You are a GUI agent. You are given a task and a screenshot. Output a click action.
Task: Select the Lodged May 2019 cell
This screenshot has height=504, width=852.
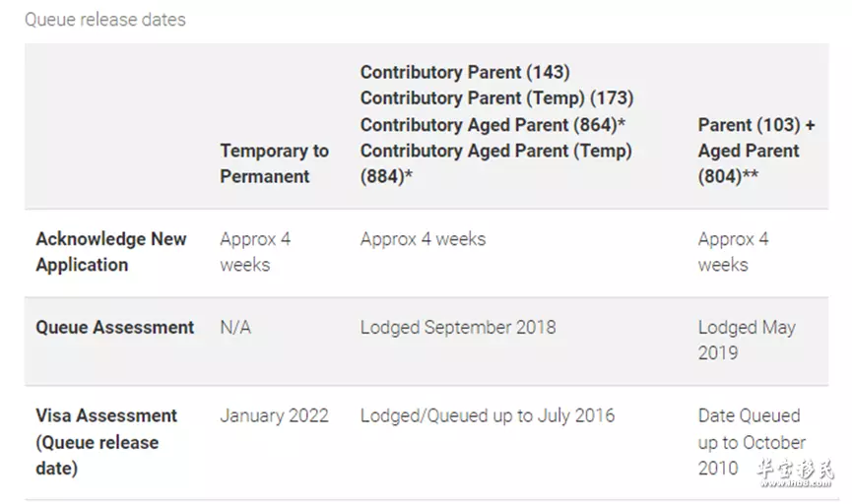[x=748, y=340]
